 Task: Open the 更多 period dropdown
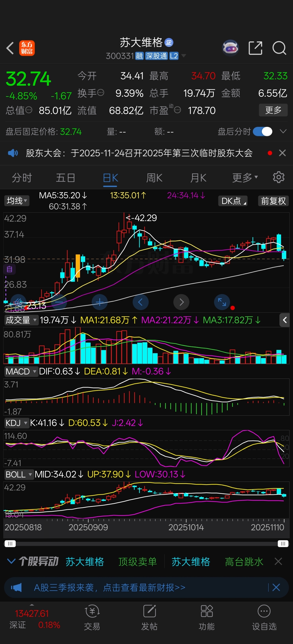pos(245,178)
